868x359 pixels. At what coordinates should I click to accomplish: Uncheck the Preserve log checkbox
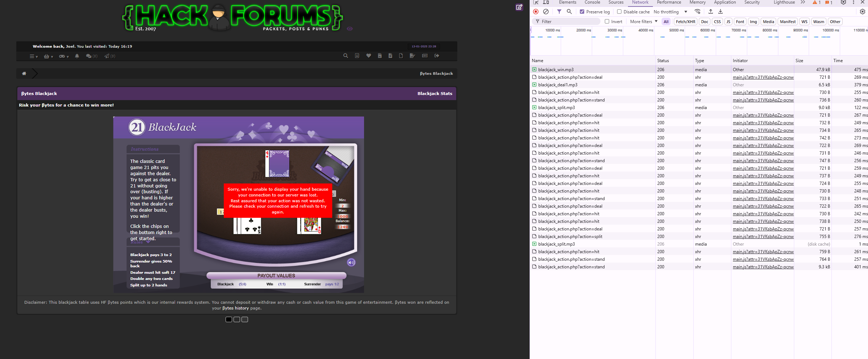pos(582,12)
